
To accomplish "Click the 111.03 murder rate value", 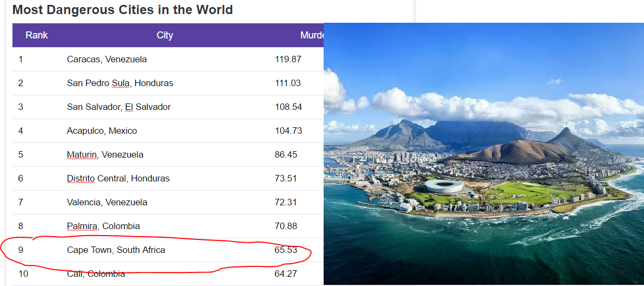I will 288,83.
